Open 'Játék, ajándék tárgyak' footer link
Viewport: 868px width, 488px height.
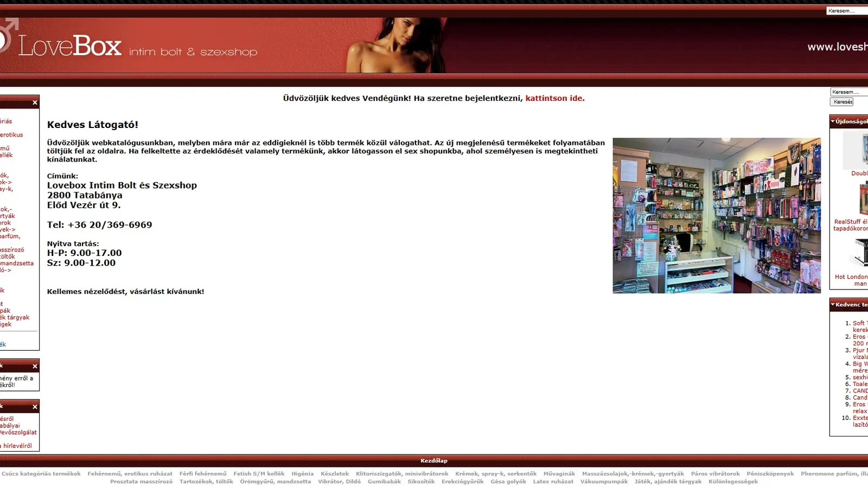click(x=668, y=481)
